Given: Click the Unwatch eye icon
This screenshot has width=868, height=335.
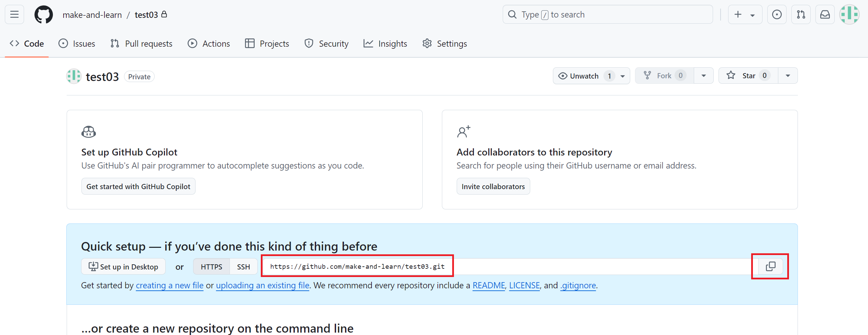Looking at the screenshot, I should 563,76.
